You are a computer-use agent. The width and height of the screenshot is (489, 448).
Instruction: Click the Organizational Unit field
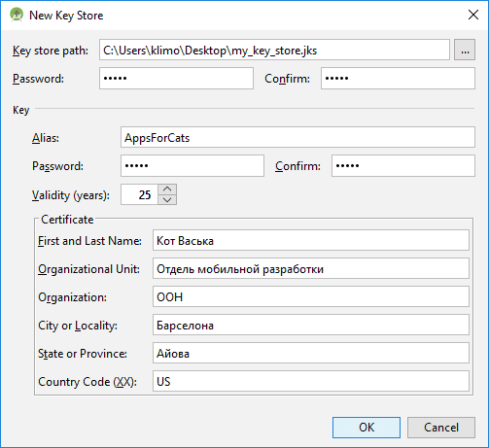311,268
